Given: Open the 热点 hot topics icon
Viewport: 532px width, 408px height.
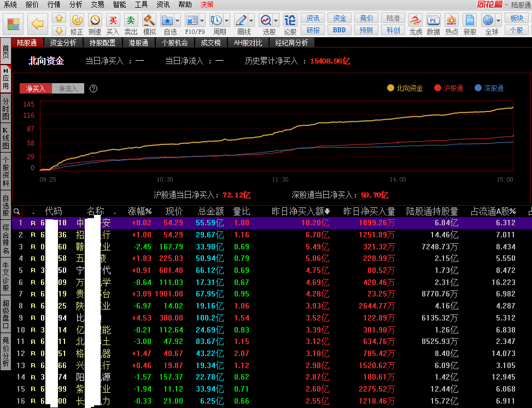Looking at the screenshot, I should tap(452, 25).
